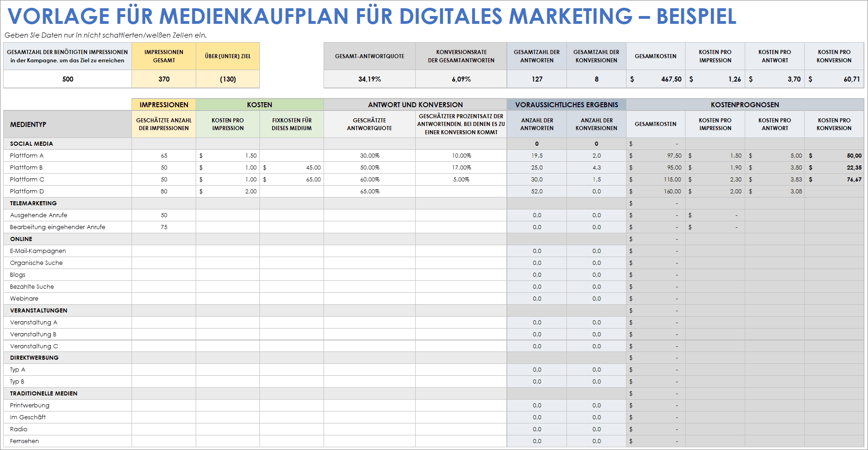Screen dimensions: 868x450
Task: Click Plattform D response rate 65,00%
Action: 369,191
